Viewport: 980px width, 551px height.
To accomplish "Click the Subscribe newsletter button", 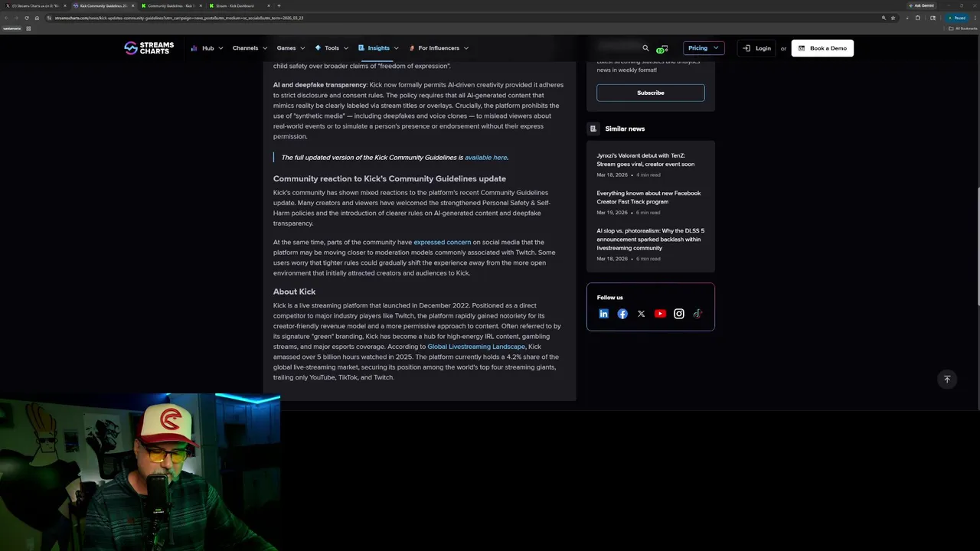I will 651,93.
